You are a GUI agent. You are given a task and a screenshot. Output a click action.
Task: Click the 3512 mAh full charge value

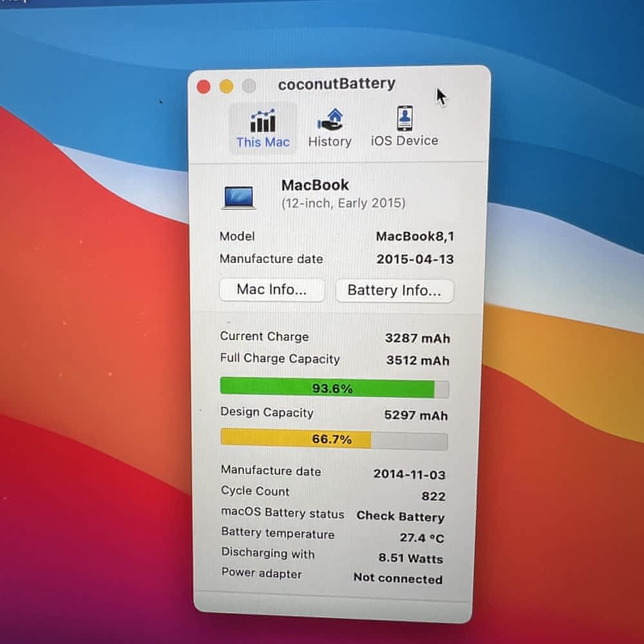418,361
